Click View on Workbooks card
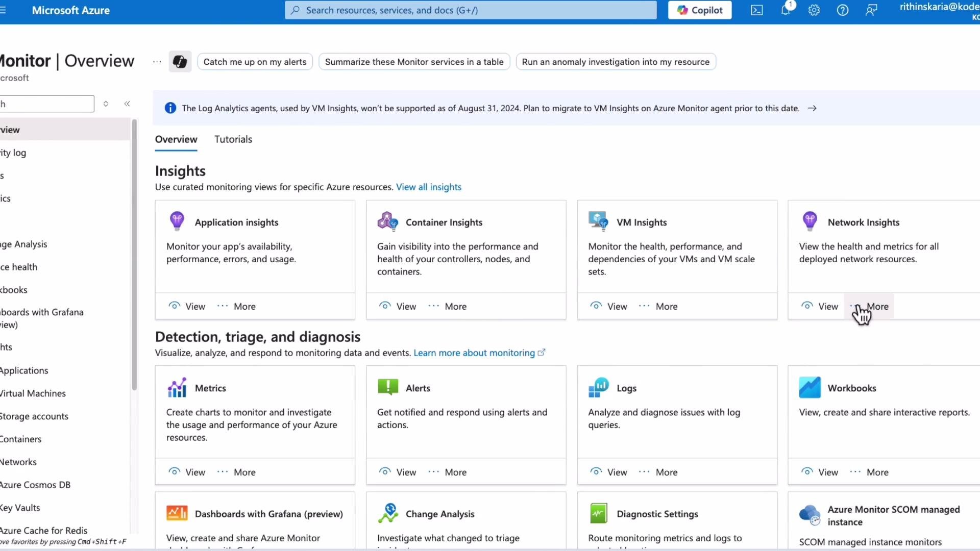980x551 pixels. click(820, 472)
